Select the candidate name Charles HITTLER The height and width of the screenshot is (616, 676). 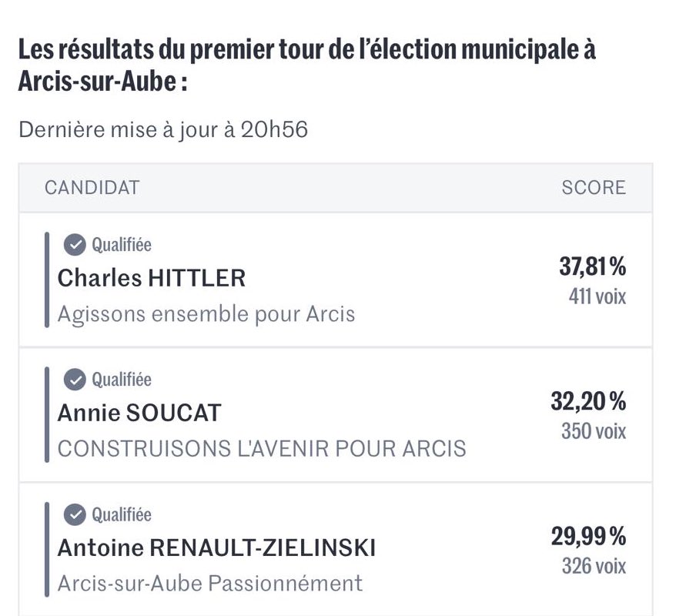152,278
